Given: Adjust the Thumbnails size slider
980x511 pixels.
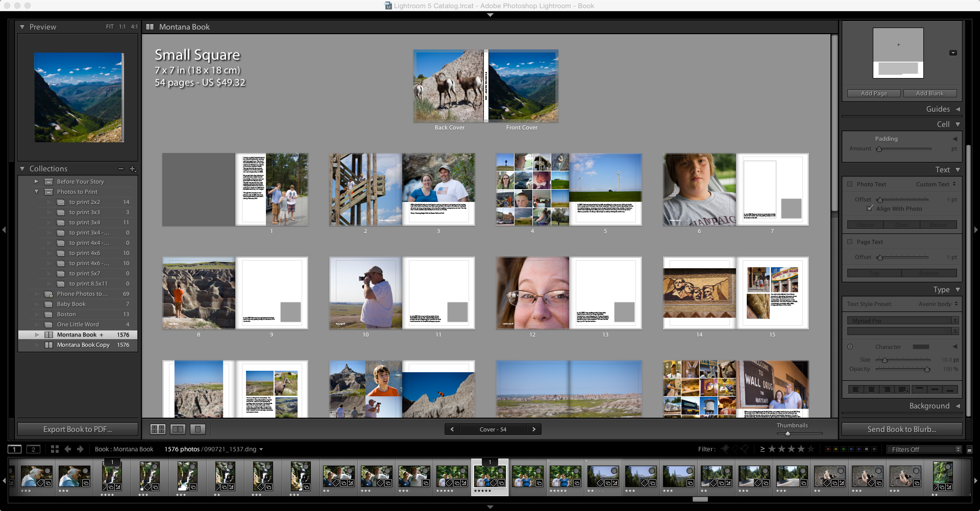Looking at the screenshot, I should pos(788,433).
